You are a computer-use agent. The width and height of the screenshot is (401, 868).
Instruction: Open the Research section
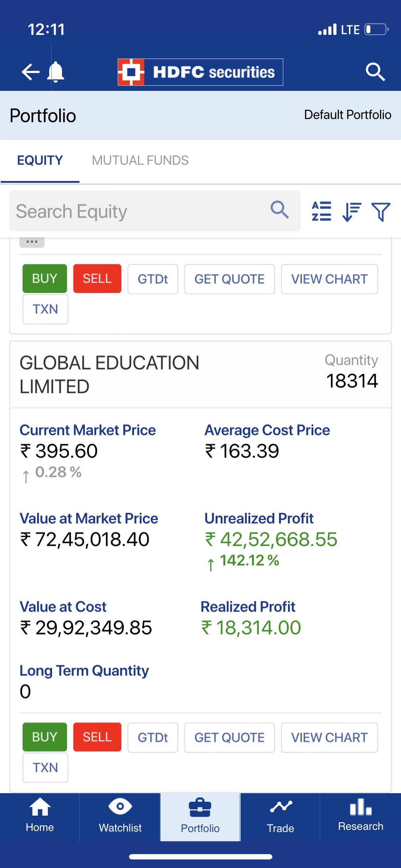(x=360, y=816)
